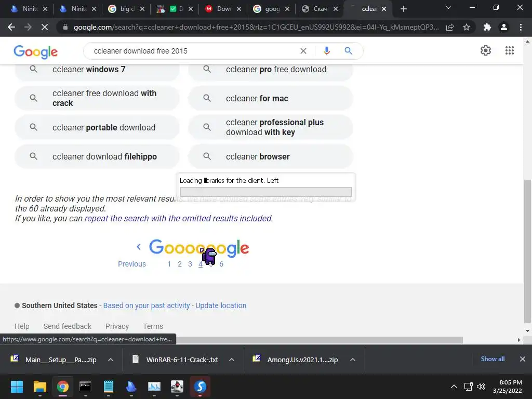Stop loading the current page
Image resolution: width=532 pixels, height=399 pixels.
pyautogui.click(x=45, y=27)
